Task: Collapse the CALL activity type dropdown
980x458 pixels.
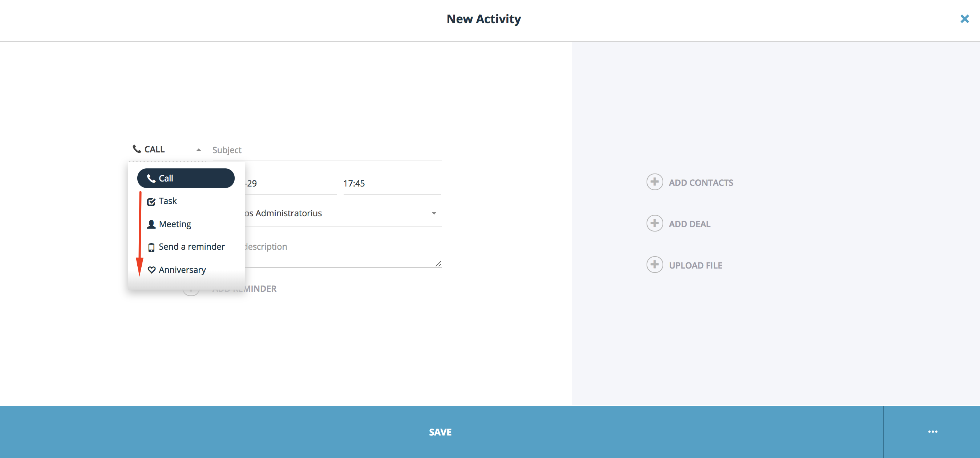Action: 199,150
